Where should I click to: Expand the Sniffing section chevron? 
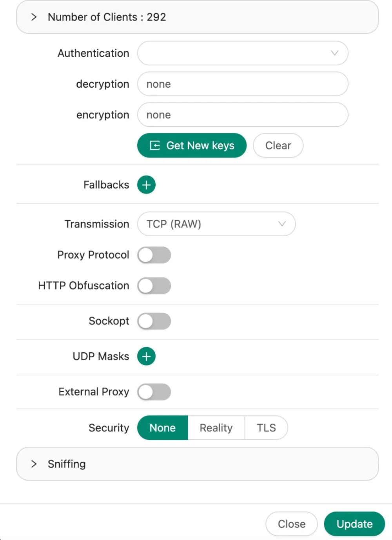[x=34, y=464]
